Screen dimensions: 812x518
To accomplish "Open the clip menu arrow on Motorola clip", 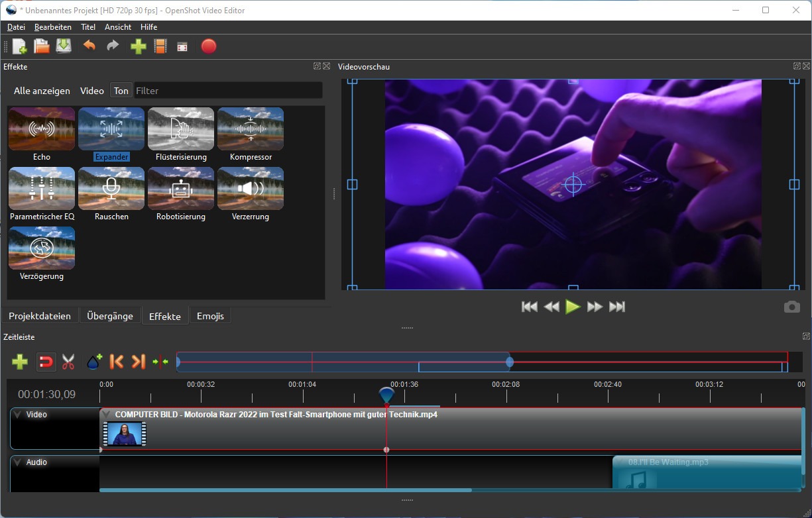I will coord(106,415).
